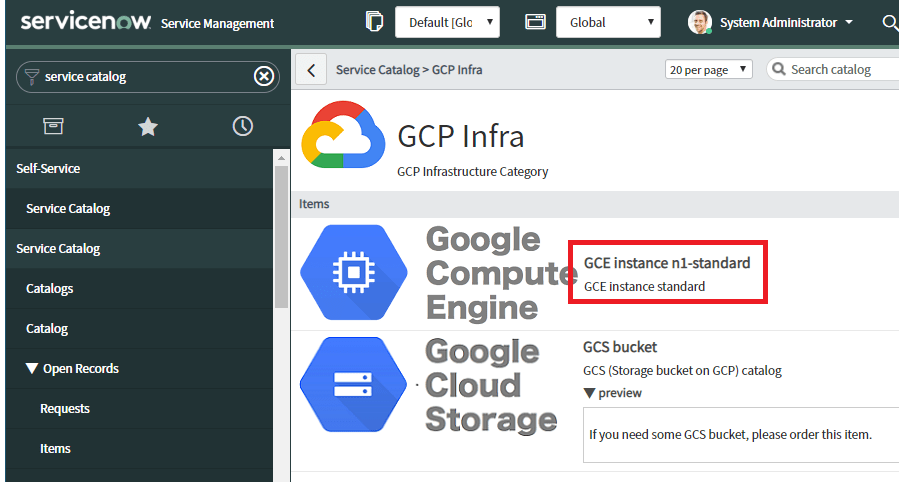Viewport: 899px width, 482px height.
Task: Open the Catalog module
Action: (139, 328)
